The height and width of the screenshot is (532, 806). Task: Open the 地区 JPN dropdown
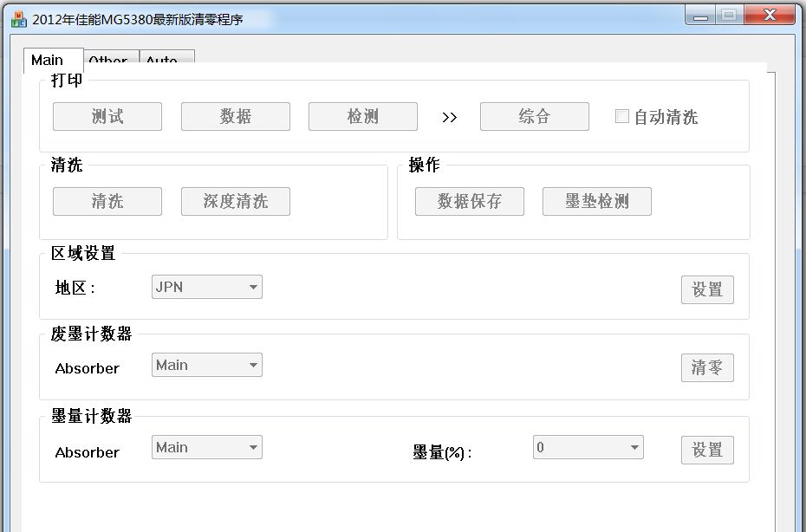[x=206, y=287]
